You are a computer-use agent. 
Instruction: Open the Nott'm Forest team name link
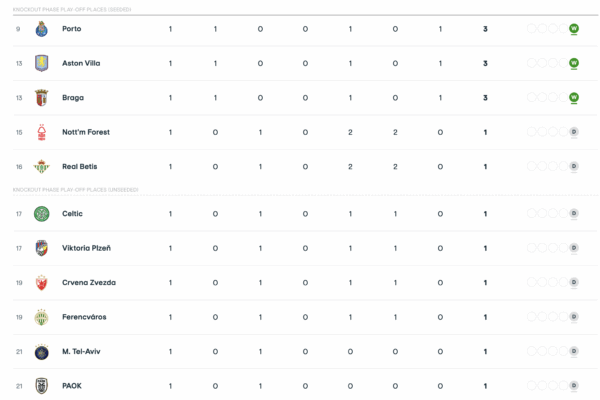pyautogui.click(x=86, y=132)
